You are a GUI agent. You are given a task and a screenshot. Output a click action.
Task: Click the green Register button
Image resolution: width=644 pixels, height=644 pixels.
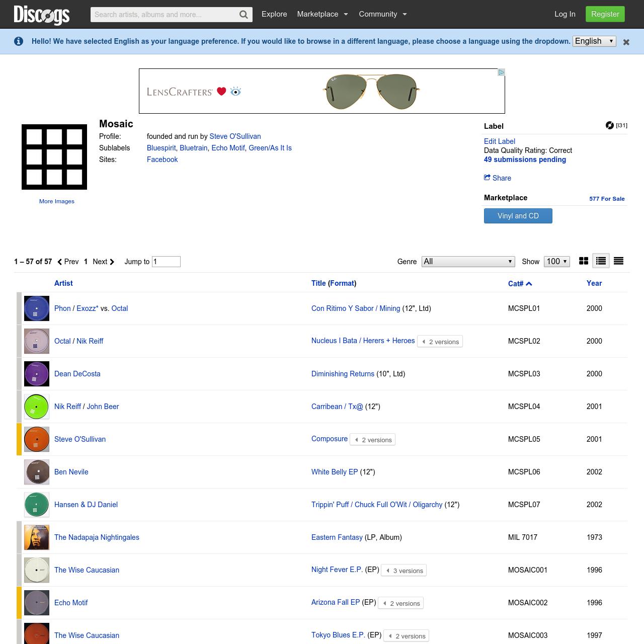coord(605,14)
